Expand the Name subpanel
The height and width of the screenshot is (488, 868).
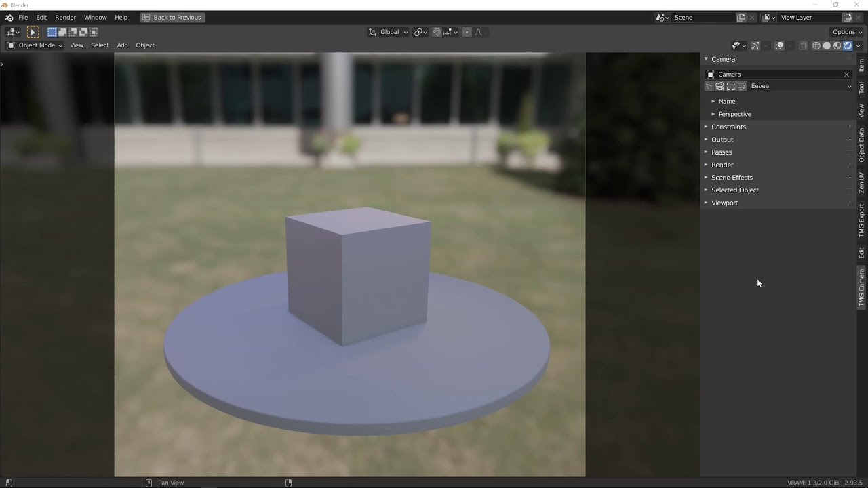[x=727, y=101]
